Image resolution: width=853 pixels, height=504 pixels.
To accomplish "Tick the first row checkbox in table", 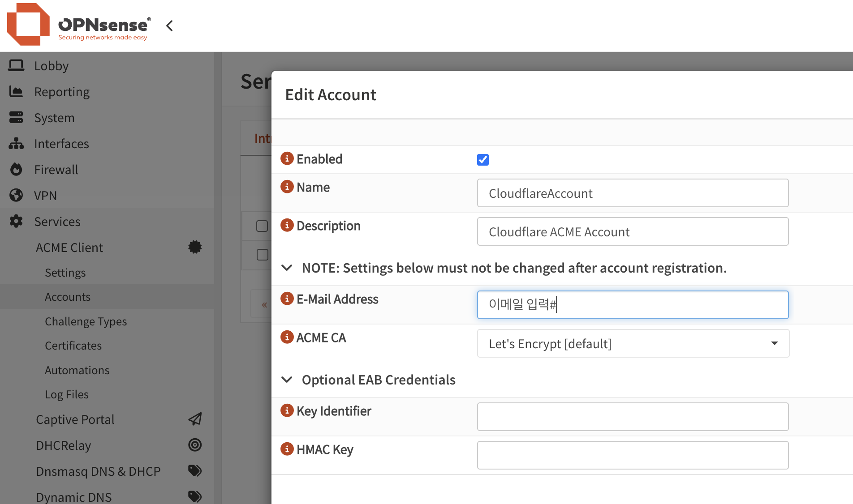I will click(x=262, y=226).
